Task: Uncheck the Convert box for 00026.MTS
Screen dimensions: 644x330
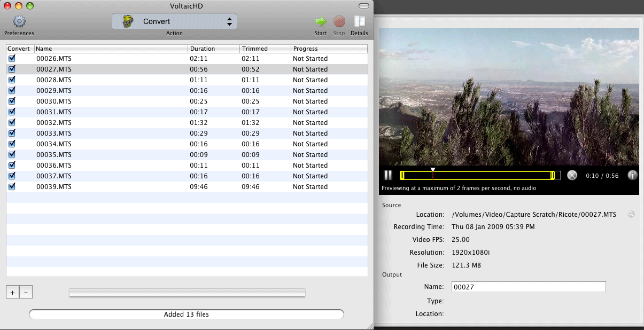Action: click(x=12, y=59)
